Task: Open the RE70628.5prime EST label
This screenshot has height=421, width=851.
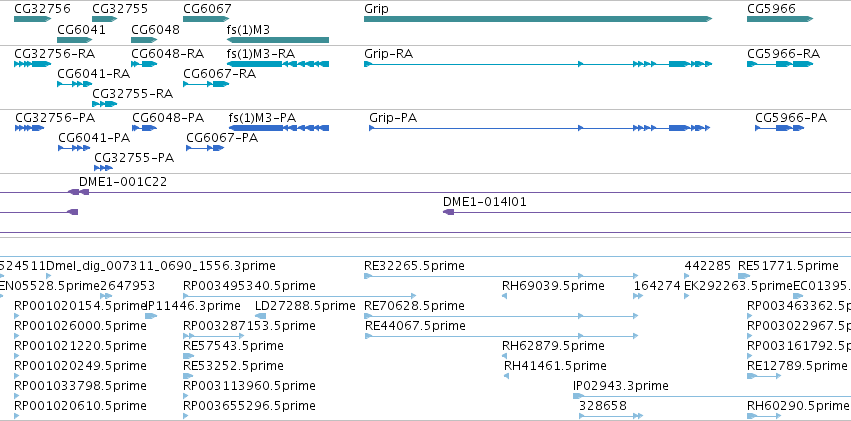Action: tap(414, 305)
